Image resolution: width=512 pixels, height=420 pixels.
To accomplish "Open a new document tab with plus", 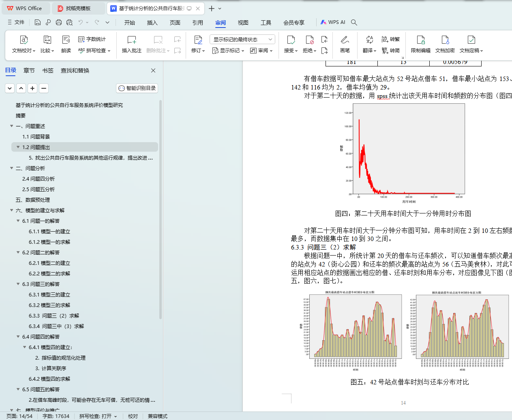I will [211, 8].
